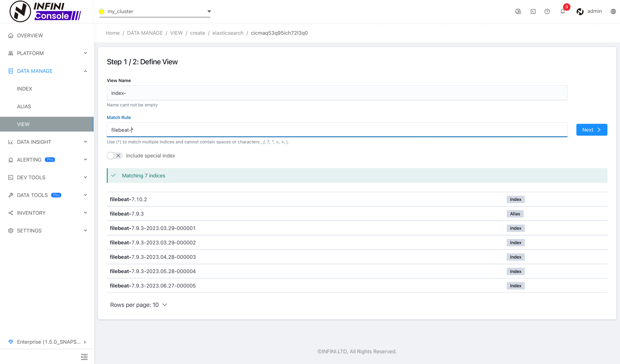620x364 pixels.
Task: Expand the Rows per page 10 dropdown
Action: click(165, 305)
